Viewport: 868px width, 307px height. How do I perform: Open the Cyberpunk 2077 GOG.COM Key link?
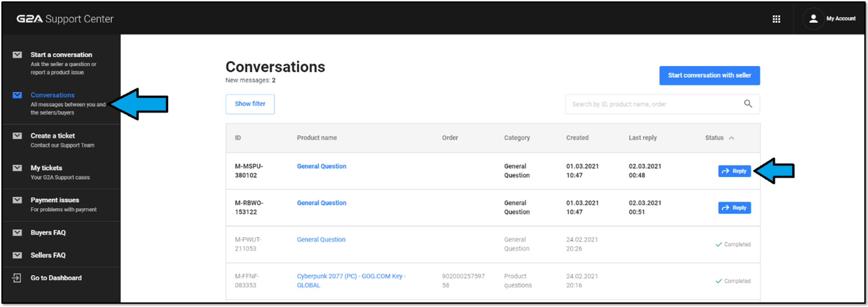(x=351, y=276)
